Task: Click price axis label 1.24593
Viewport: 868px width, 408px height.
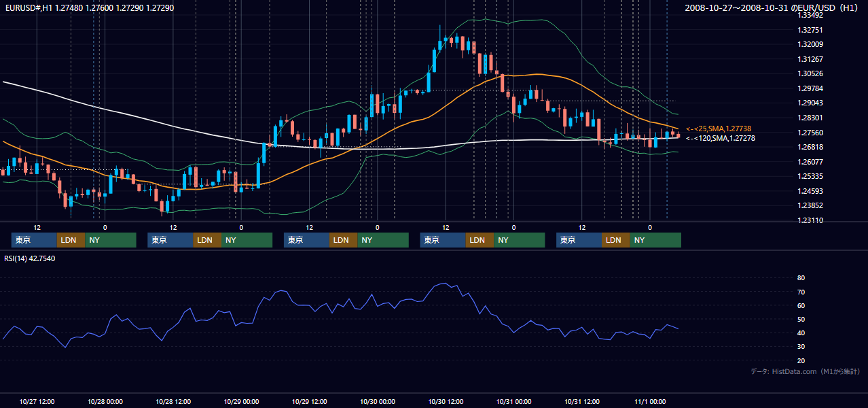Action: coord(811,191)
